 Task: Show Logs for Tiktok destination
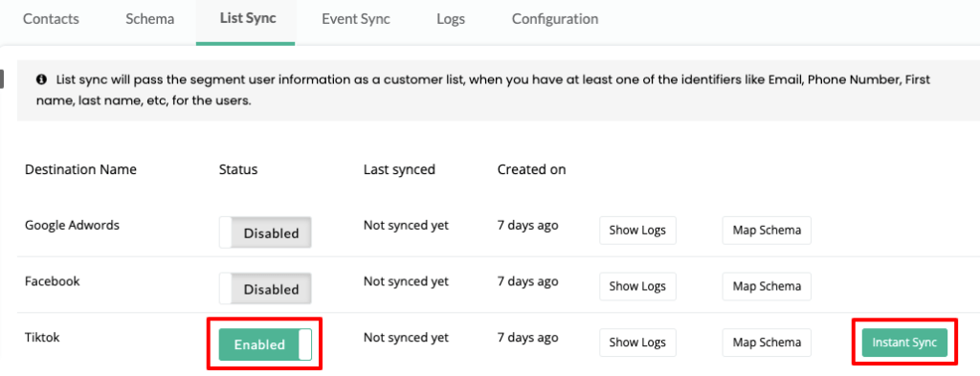(637, 343)
